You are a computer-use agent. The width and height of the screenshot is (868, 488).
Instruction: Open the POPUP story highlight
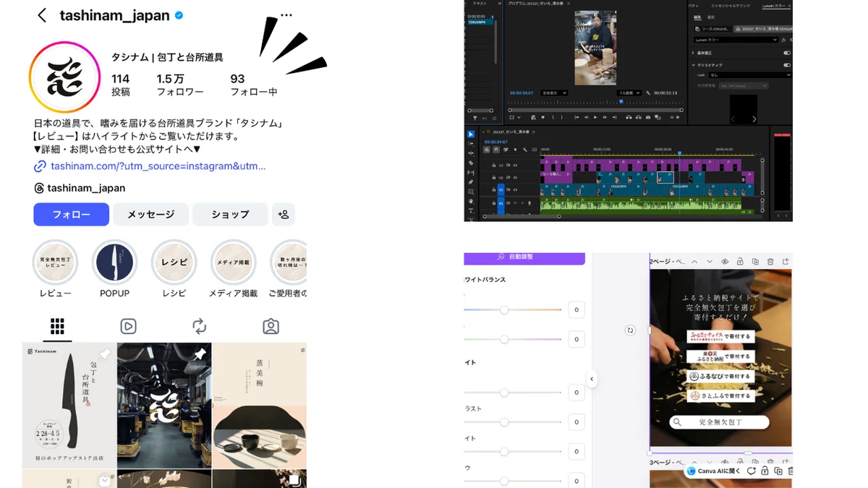point(114,262)
